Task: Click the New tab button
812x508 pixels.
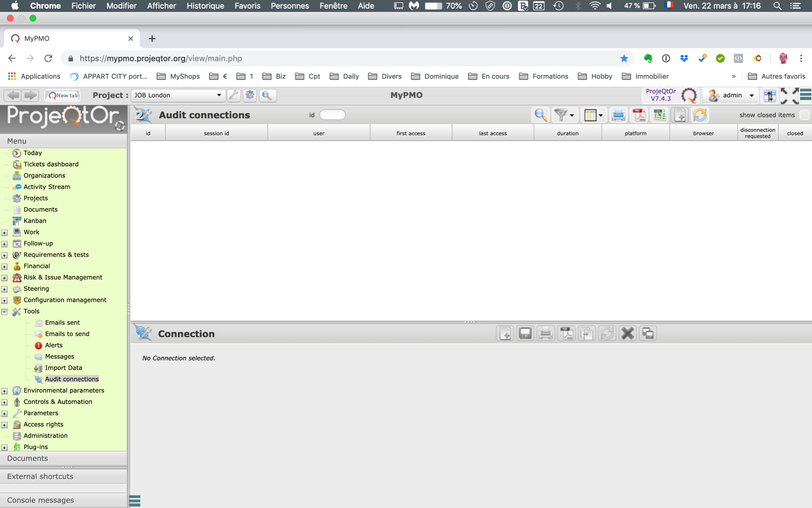Action: click(x=63, y=95)
